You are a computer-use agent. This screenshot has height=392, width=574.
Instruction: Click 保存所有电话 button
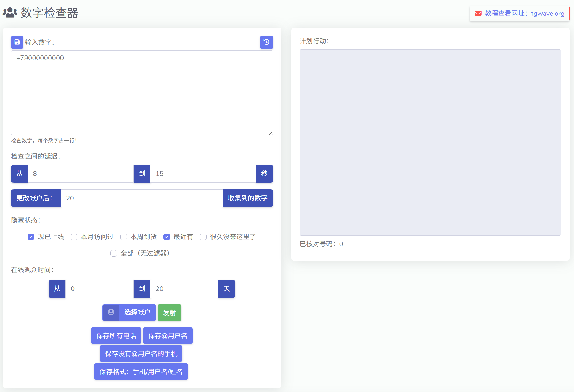tap(116, 336)
